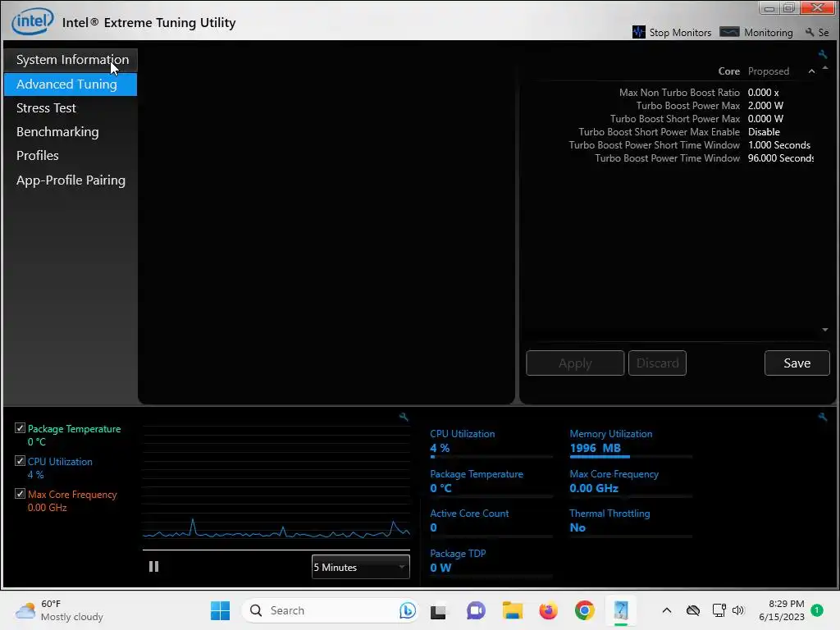Open the Monitoring view label
The width and height of the screenshot is (840, 630).
click(x=768, y=33)
